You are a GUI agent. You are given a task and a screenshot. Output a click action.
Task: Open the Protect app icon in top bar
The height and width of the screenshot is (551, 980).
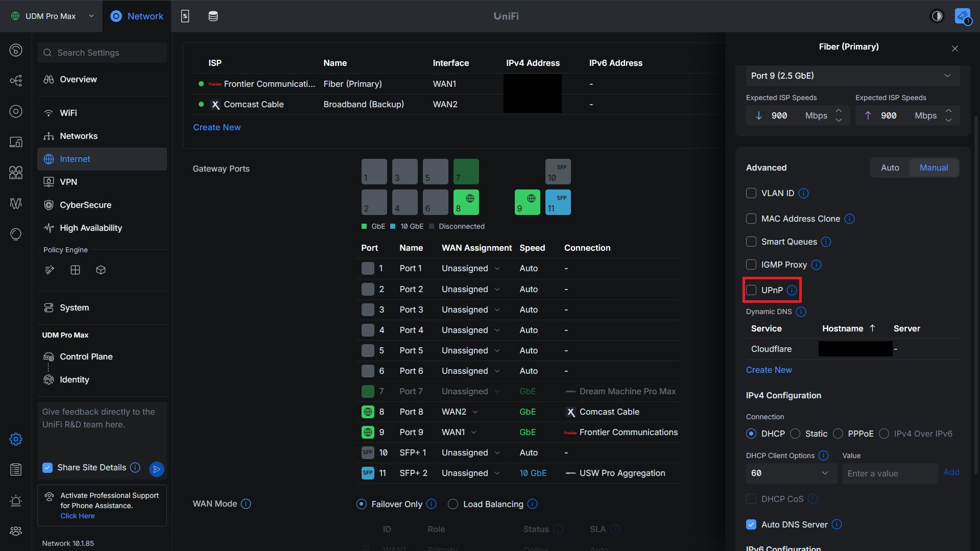tap(185, 16)
